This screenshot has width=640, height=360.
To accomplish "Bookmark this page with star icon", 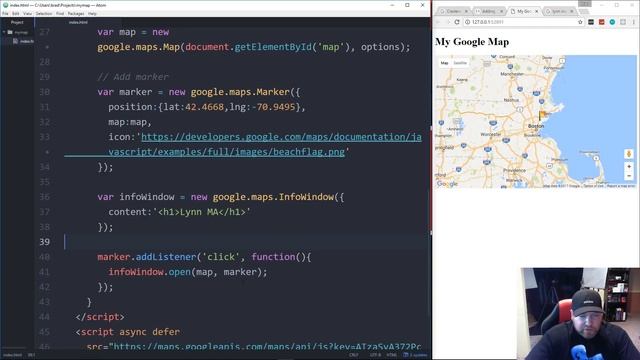I will [x=580, y=22].
